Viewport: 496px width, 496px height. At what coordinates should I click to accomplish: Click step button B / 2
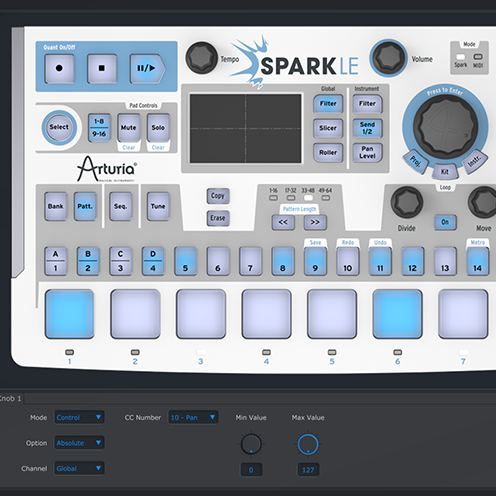click(88, 261)
